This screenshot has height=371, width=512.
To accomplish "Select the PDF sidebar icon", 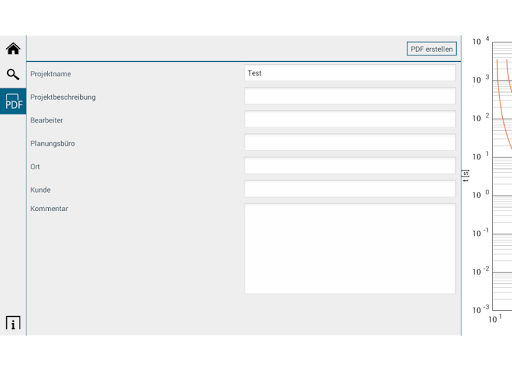I will pos(13,101).
